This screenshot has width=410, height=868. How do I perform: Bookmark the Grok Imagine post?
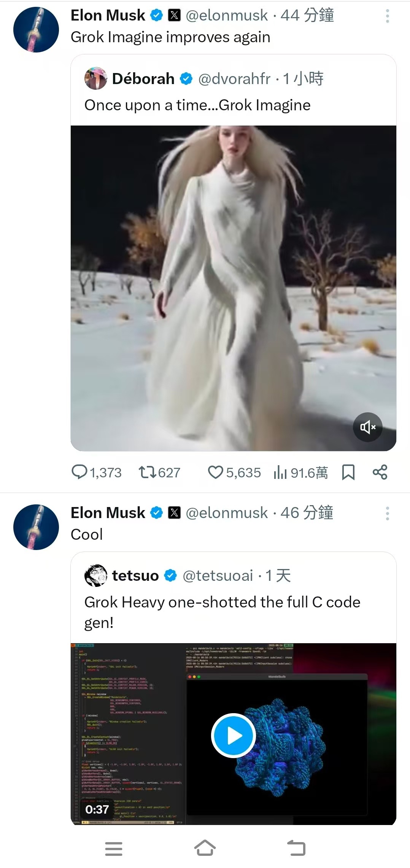click(348, 472)
